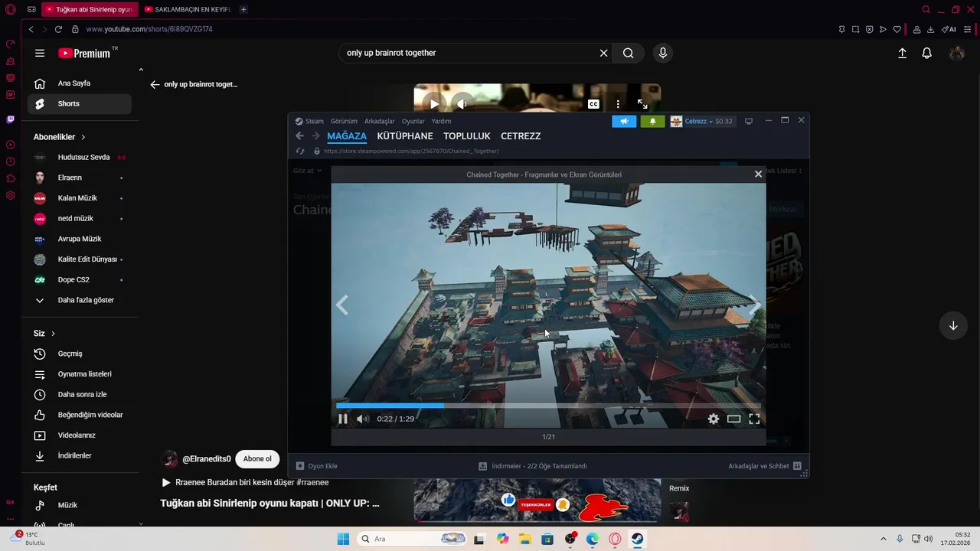
Task: Switch to SAKLAMBAÇIN EN KEYİFLİ browser tab
Action: (188, 9)
